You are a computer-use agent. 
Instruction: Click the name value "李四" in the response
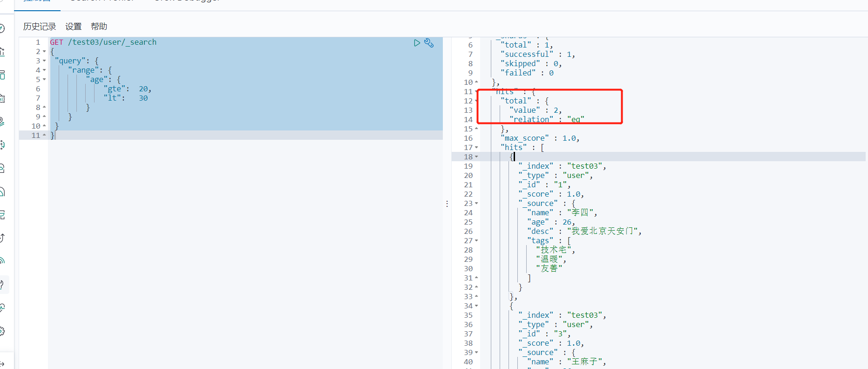click(580, 212)
